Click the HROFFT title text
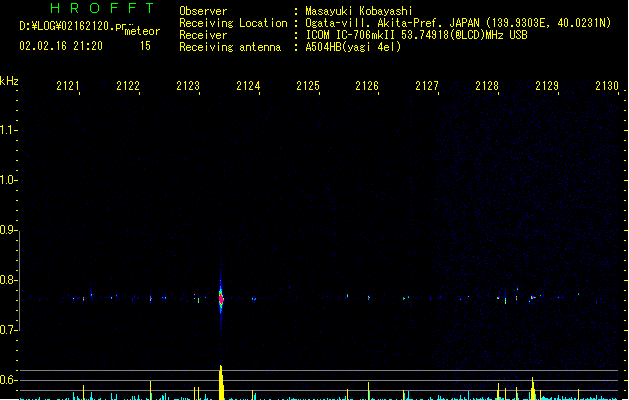 102,8
